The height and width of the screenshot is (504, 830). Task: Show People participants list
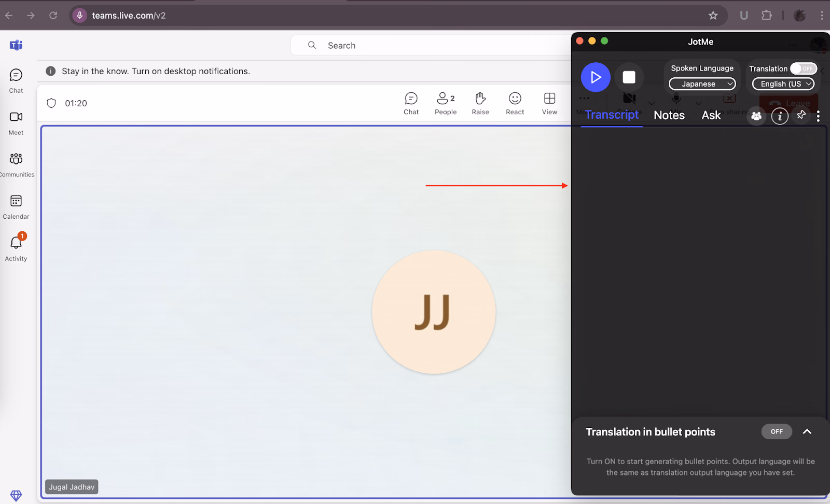(x=446, y=103)
